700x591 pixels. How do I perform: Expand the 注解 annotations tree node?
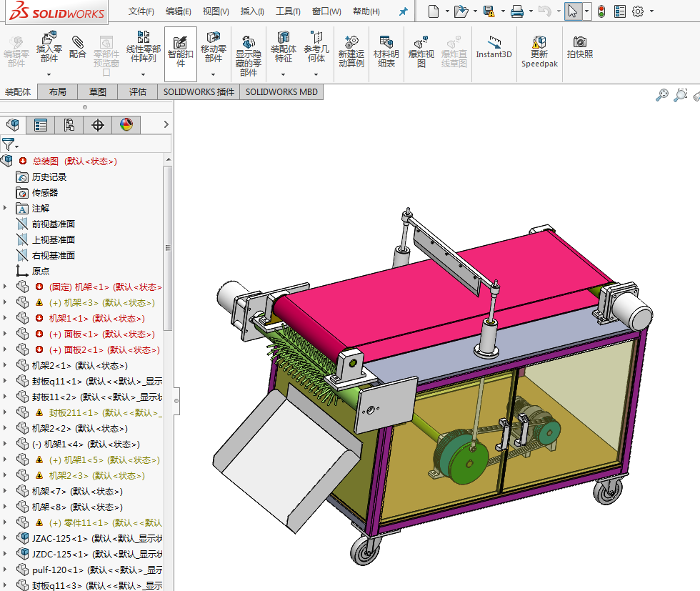(5, 208)
